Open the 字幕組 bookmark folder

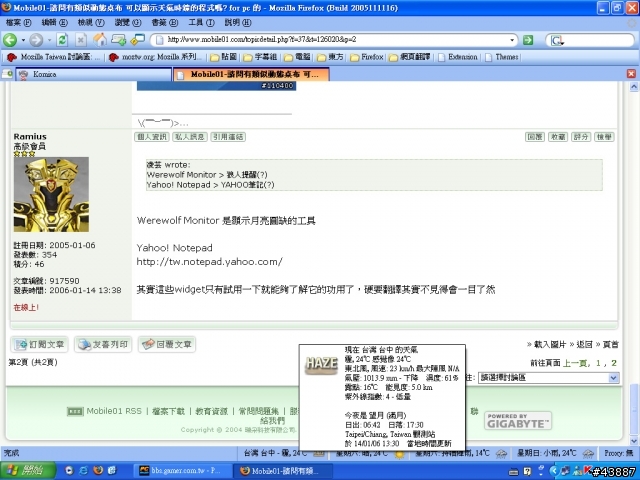[x=260, y=57]
